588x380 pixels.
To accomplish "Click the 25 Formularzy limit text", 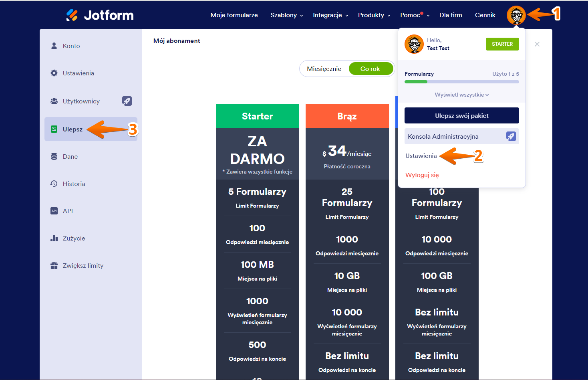I will pos(347,197).
